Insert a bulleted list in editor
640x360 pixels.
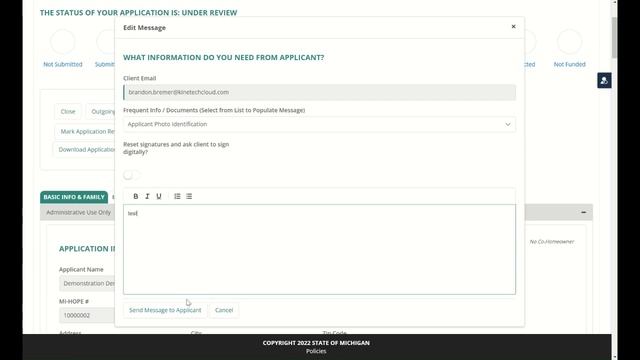tap(189, 196)
